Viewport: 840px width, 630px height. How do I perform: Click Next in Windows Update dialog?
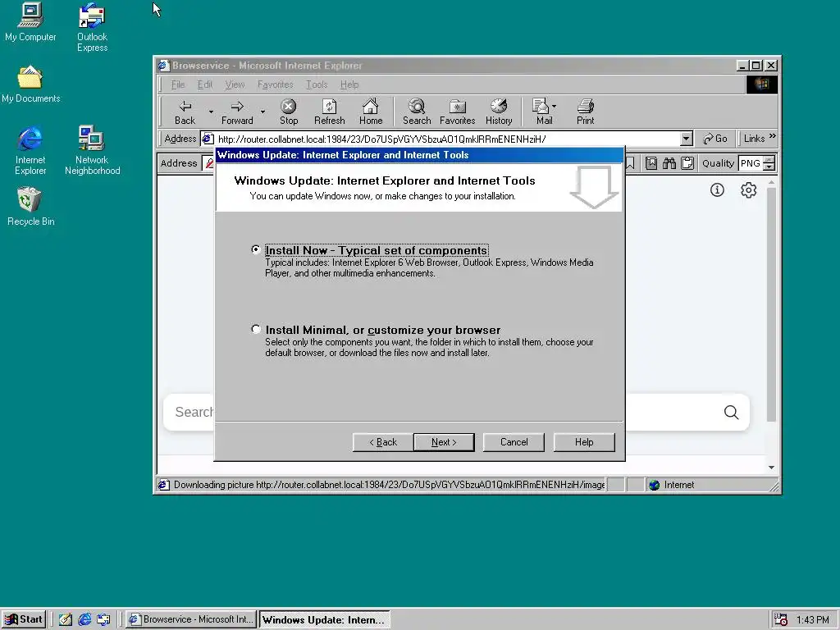pos(444,442)
